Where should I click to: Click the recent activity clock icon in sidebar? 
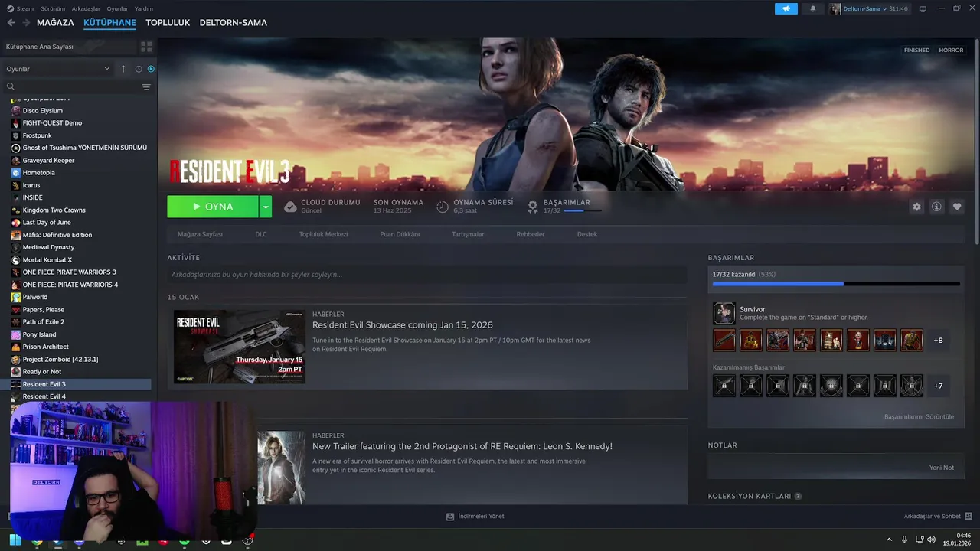tap(139, 69)
